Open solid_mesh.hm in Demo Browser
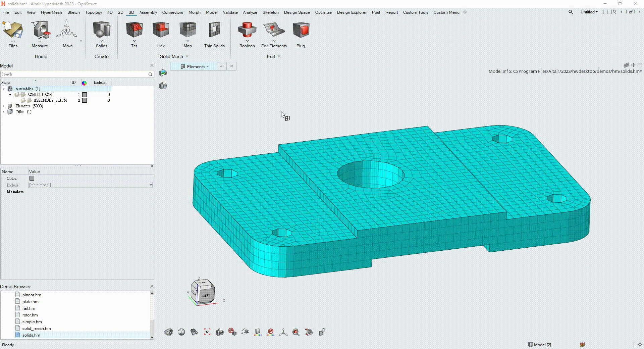The image size is (644, 349). click(x=37, y=329)
